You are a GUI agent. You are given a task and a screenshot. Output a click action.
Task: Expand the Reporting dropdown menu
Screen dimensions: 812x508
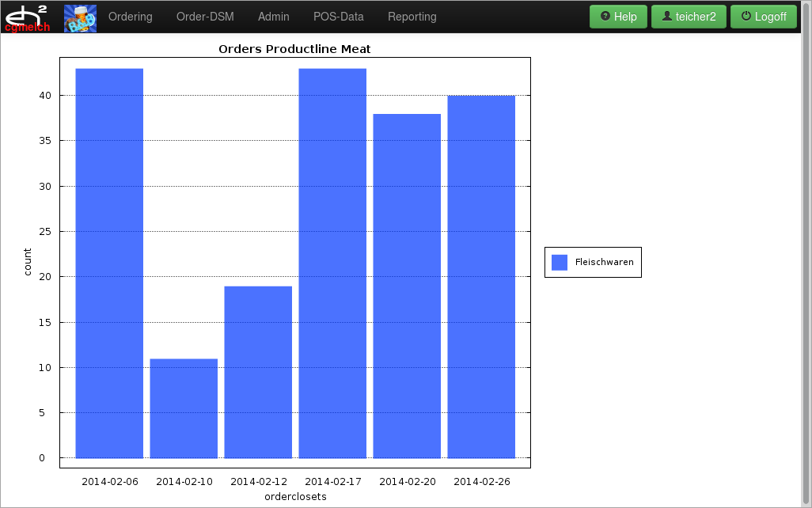point(412,17)
